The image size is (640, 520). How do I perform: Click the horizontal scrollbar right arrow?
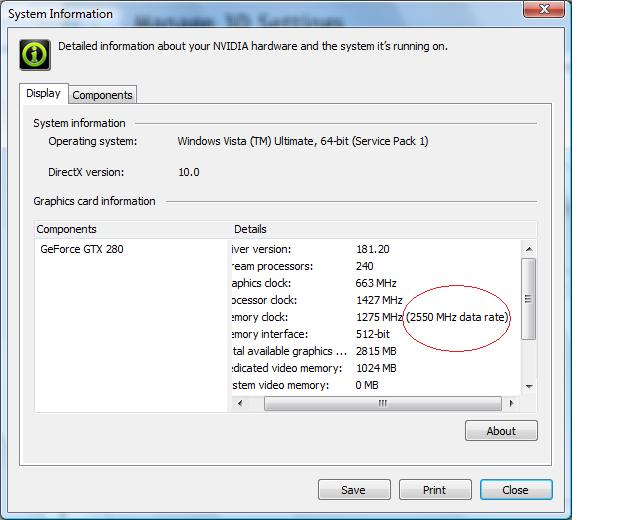[511, 403]
